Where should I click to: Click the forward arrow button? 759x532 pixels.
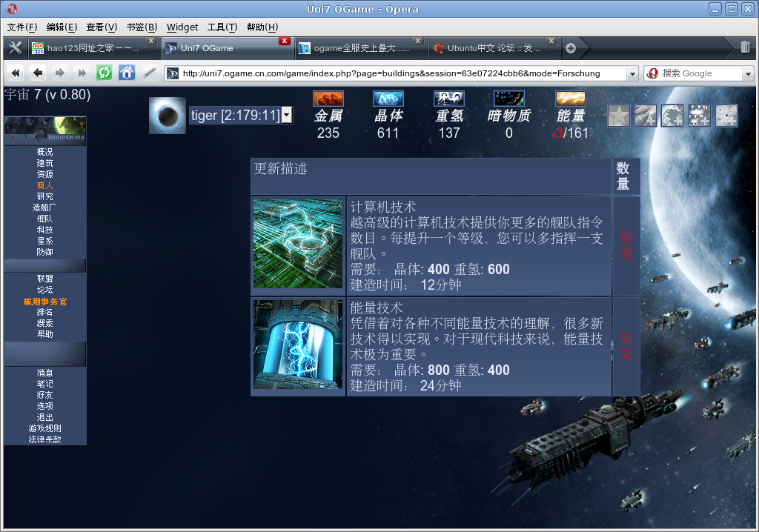(x=59, y=73)
